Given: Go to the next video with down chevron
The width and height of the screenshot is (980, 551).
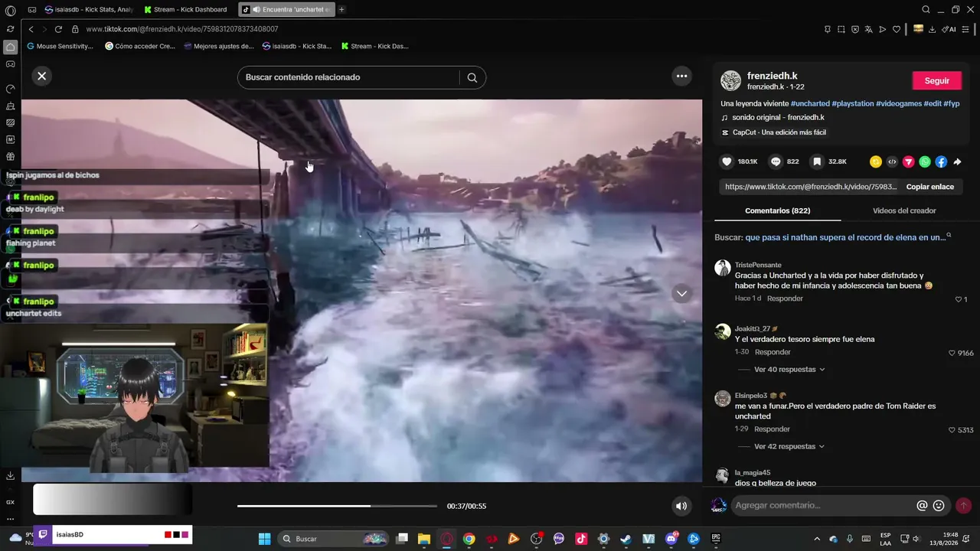Looking at the screenshot, I should [x=681, y=293].
